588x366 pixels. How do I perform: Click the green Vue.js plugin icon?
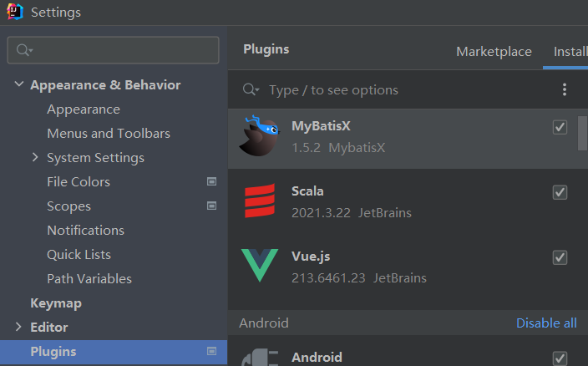pyautogui.click(x=260, y=265)
